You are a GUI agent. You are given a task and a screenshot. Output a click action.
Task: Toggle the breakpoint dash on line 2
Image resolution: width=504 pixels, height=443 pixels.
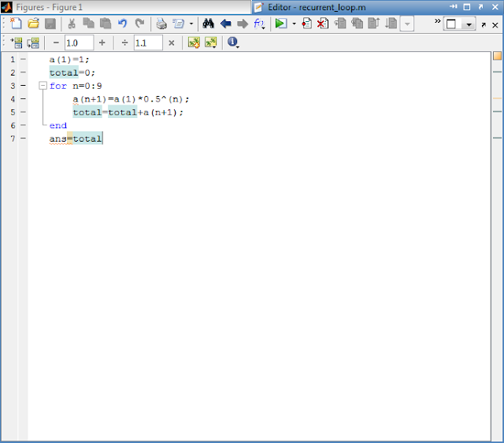point(23,72)
